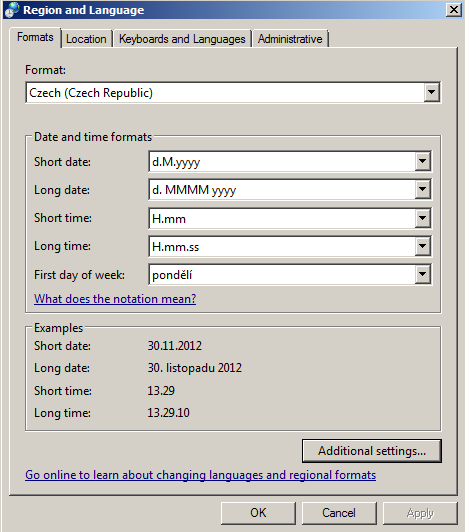Open What does the notation mean link

coord(115,299)
